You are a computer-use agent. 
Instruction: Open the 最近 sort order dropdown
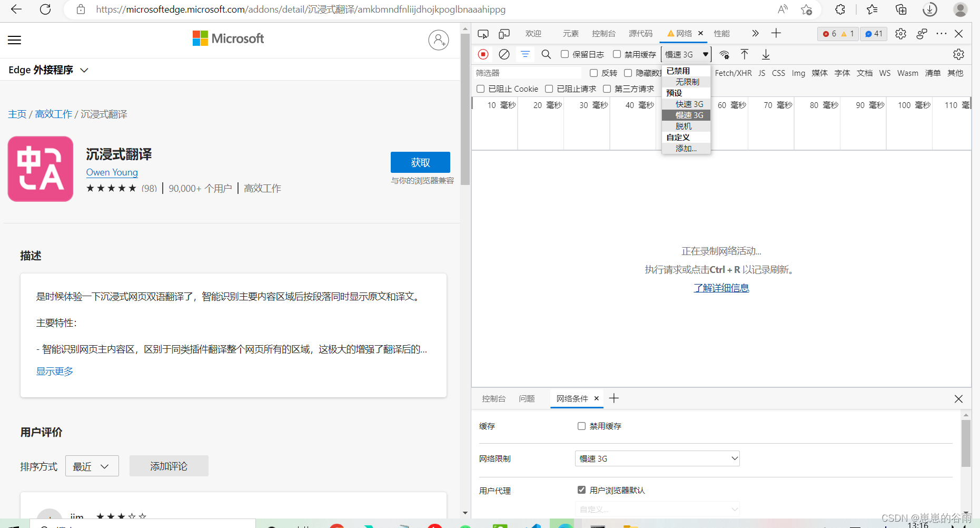pos(92,466)
